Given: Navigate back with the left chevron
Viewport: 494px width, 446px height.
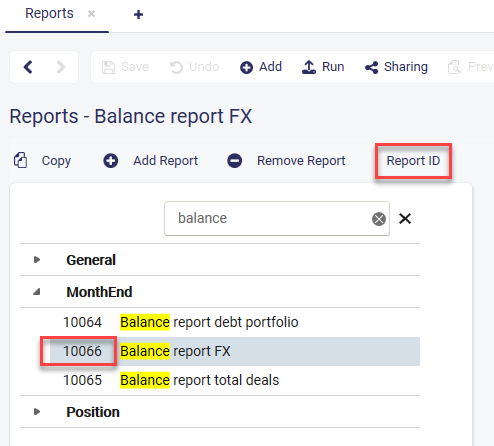Looking at the screenshot, I should (28, 67).
